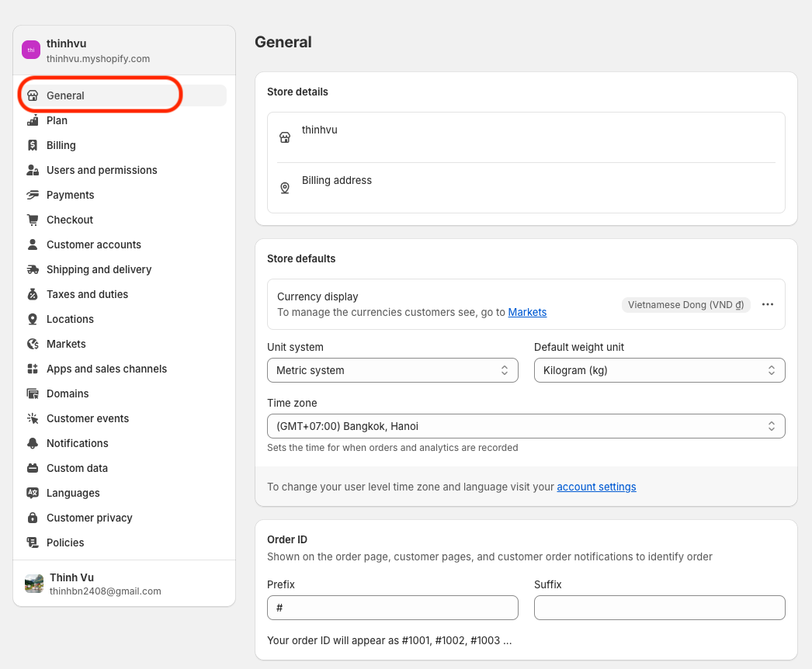Focus the order ID Prefix field

pyautogui.click(x=393, y=608)
